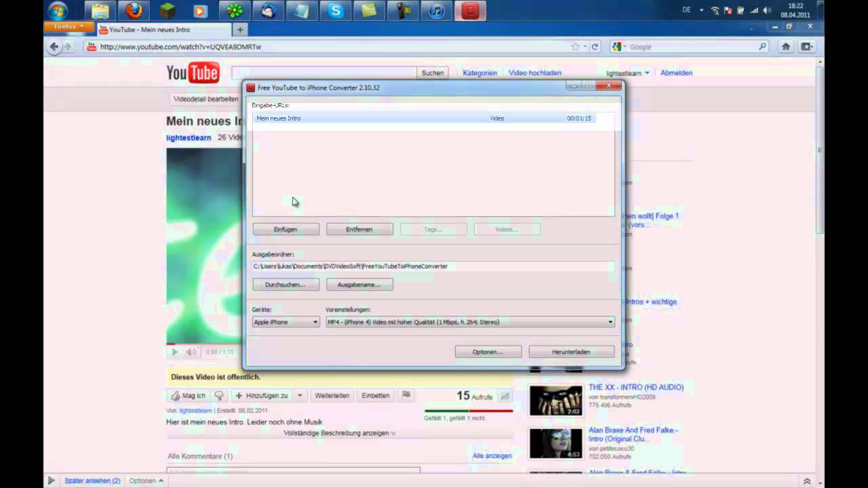Viewport: 868px width, 488px height.
Task: Open the orange Firefox menu button
Action: [68, 26]
